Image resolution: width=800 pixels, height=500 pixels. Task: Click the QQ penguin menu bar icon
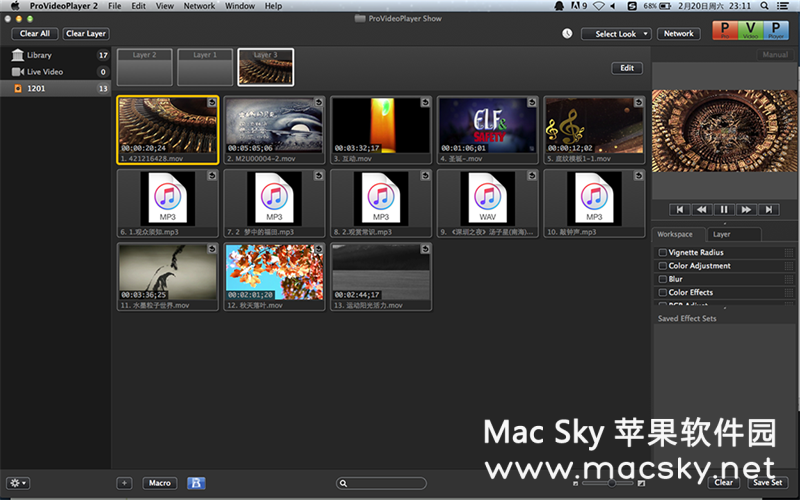pyautogui.click(x=559, y=6)
